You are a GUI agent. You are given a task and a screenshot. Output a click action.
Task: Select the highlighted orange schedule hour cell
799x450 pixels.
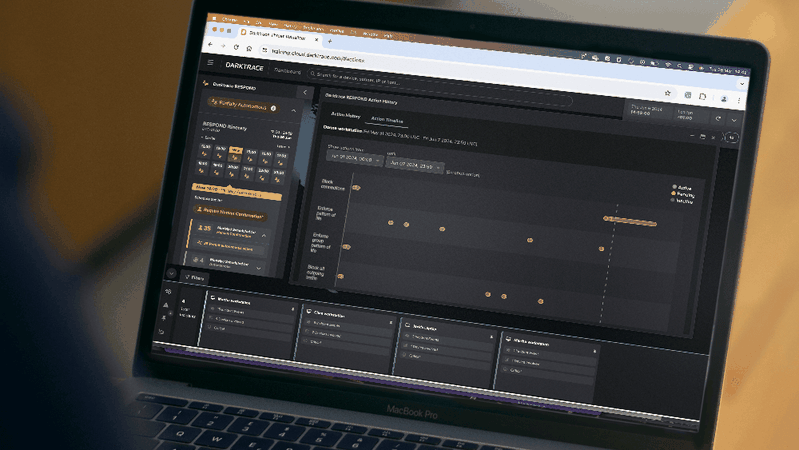(x=235, y=154)
